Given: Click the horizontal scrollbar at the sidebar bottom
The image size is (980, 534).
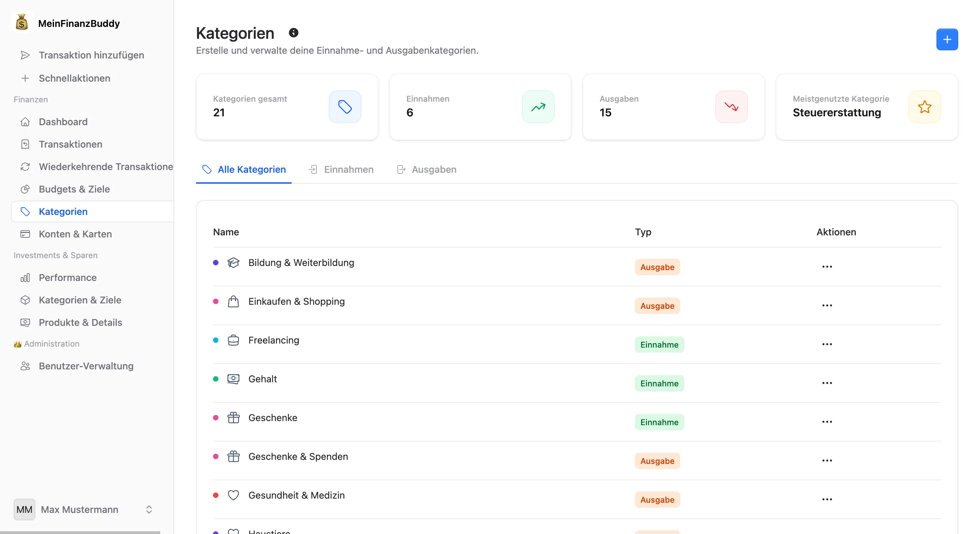Looking at the screenshot, I should point(81,532).
